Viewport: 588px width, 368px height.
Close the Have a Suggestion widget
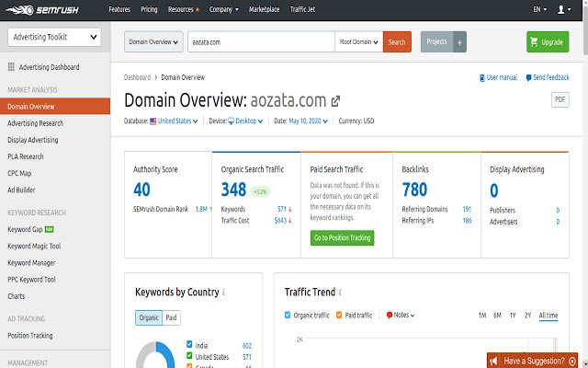coord(572,362)
